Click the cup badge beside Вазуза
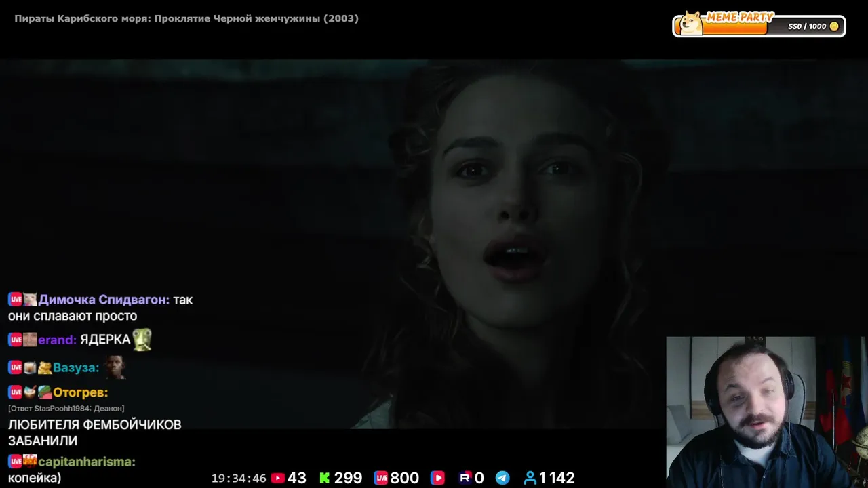The width and height of the screenshot is (868, 488). pyautogui.click(x=30, y=367)
